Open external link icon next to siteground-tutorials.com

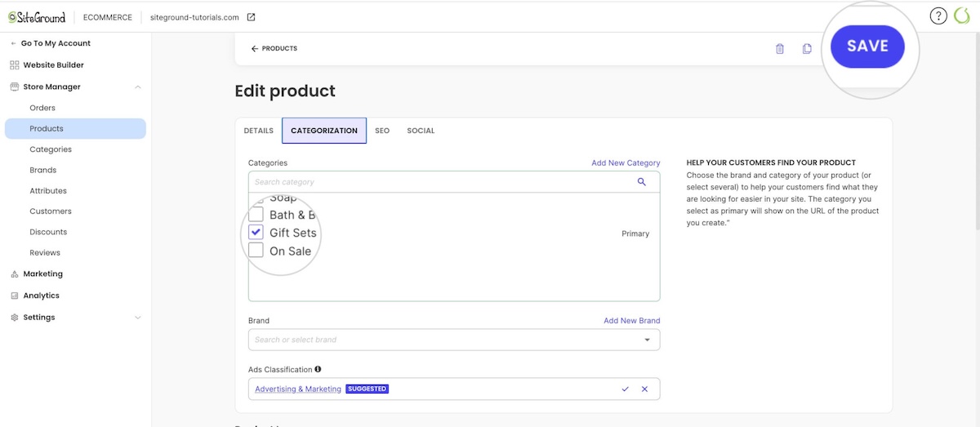click(251, 17)
